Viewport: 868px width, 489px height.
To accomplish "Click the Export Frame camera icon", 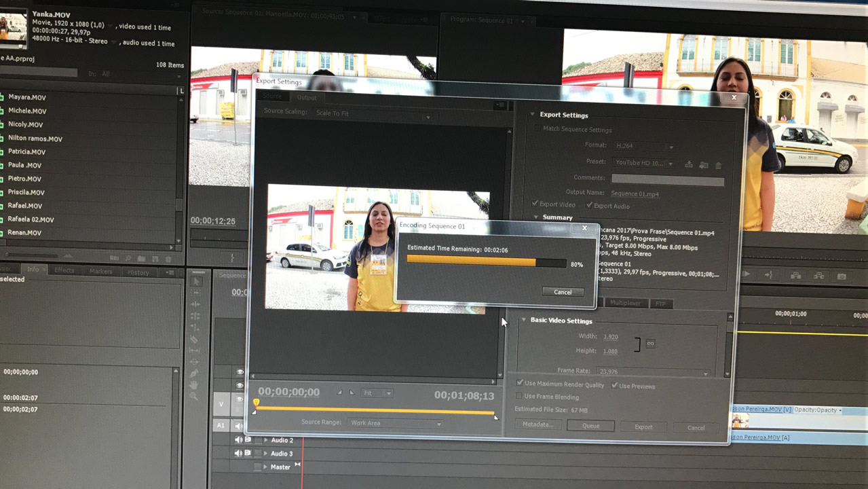I will (842, 276).
